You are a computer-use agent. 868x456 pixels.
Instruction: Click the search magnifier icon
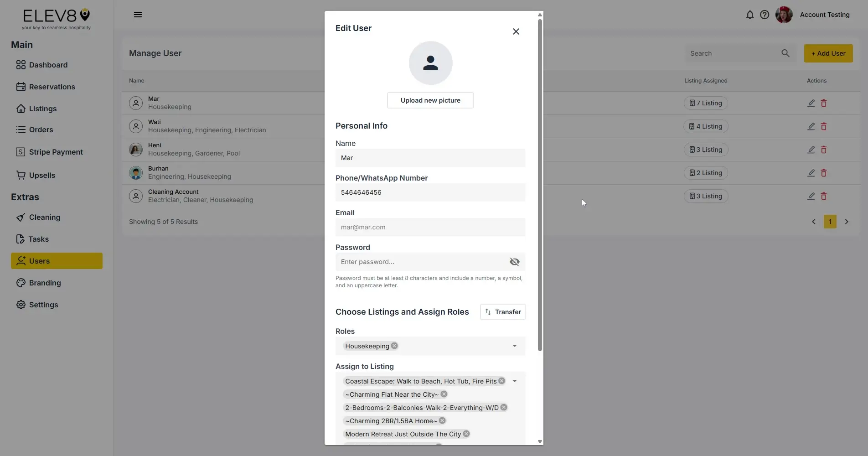tap(785, 53)
